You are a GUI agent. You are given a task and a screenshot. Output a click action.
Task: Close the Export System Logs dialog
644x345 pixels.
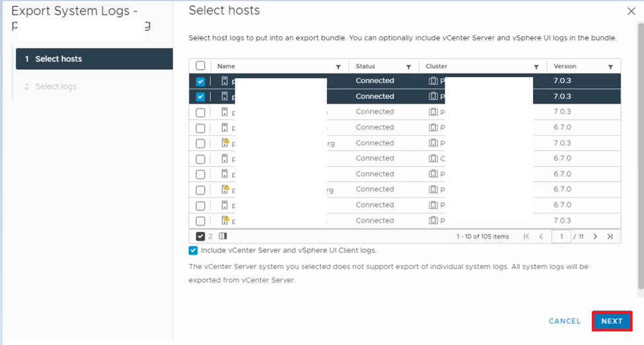pyautogui.click(x=629, y=11)
